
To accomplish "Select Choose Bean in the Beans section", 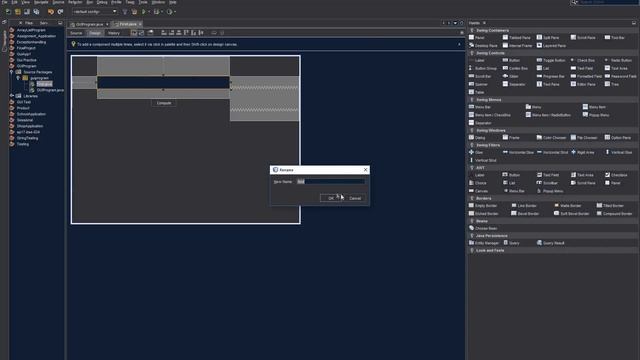I will [x=482, y=229].
